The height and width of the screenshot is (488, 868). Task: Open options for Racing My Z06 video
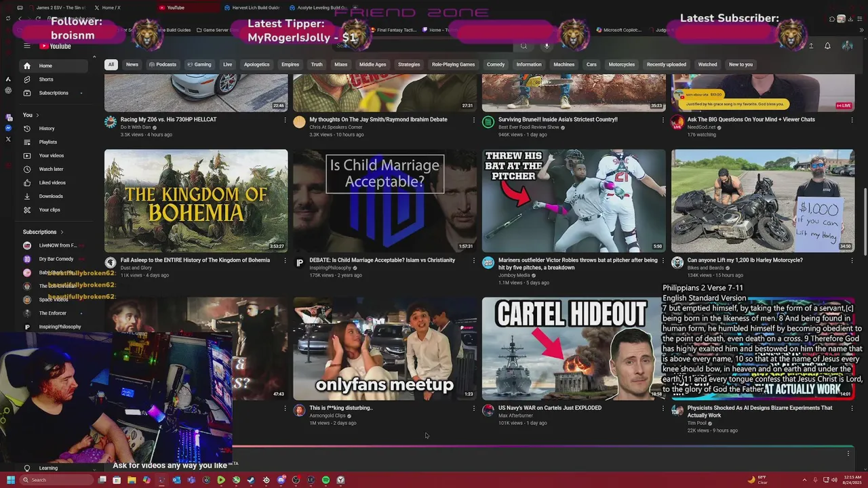[285, 120]
